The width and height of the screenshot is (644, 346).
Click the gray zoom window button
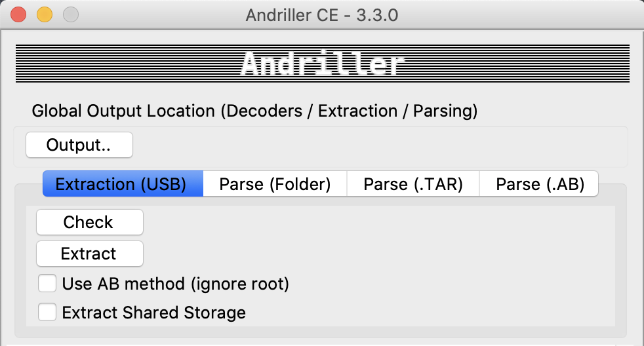(70, 14)
